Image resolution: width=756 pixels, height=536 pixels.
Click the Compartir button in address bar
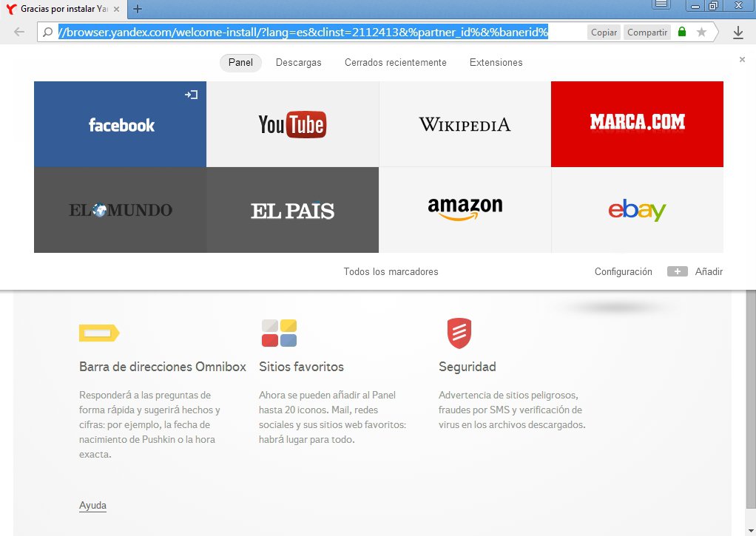point(647,33)
